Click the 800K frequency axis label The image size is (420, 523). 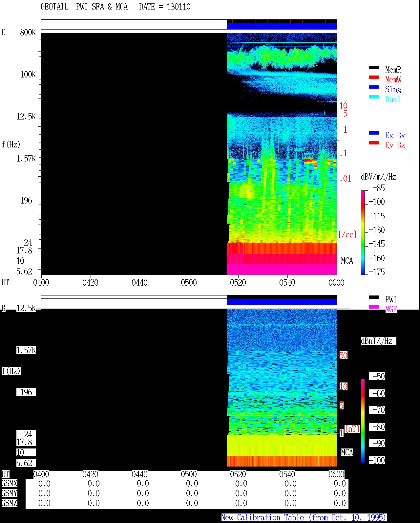pos(28,32)
